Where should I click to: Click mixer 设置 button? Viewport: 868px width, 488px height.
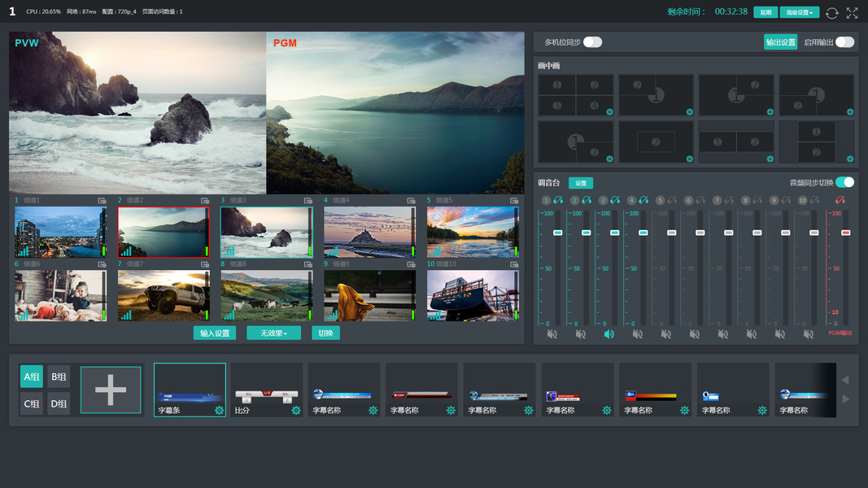(581, 183)
